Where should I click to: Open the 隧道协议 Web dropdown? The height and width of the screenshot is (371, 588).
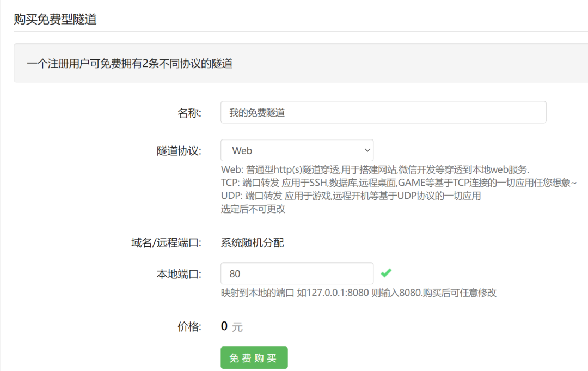(297, 150)
